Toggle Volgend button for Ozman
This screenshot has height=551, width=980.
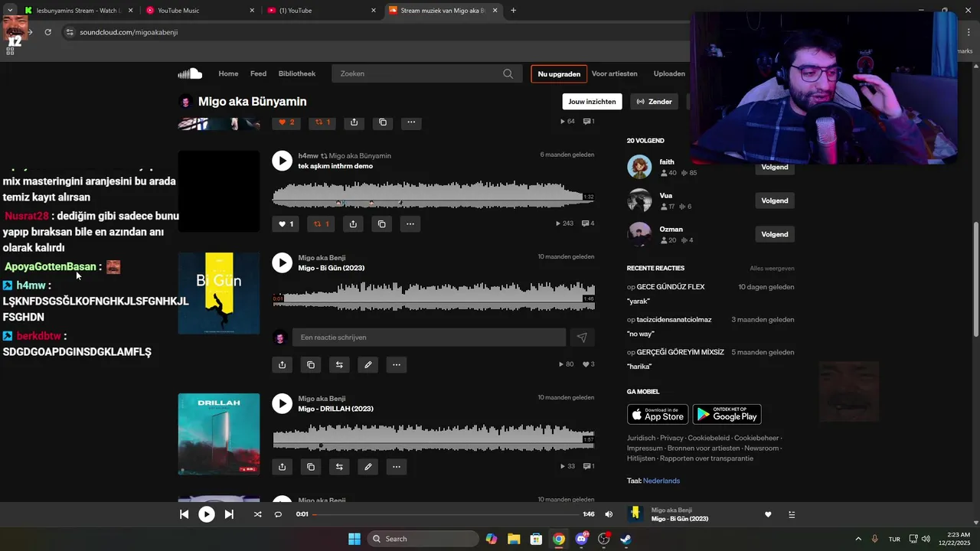click(774, 234)
